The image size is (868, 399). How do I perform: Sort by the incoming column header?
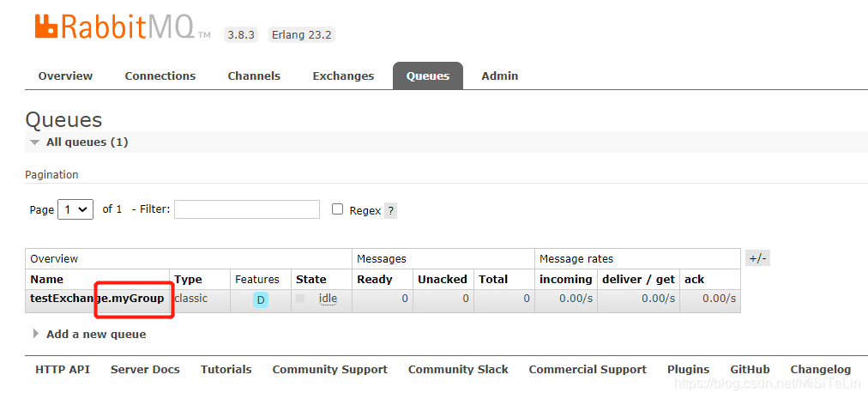[566, 280]
